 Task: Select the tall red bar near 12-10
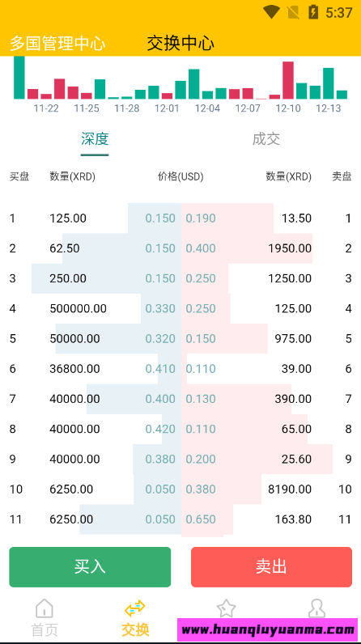(x=288, y=80)
